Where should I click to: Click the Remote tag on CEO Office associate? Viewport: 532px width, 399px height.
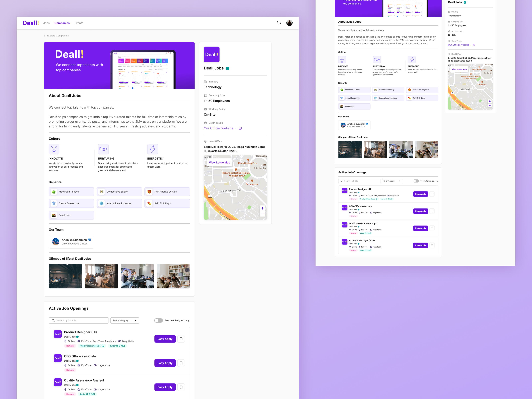pyautogui.click(x=70, y=370)
